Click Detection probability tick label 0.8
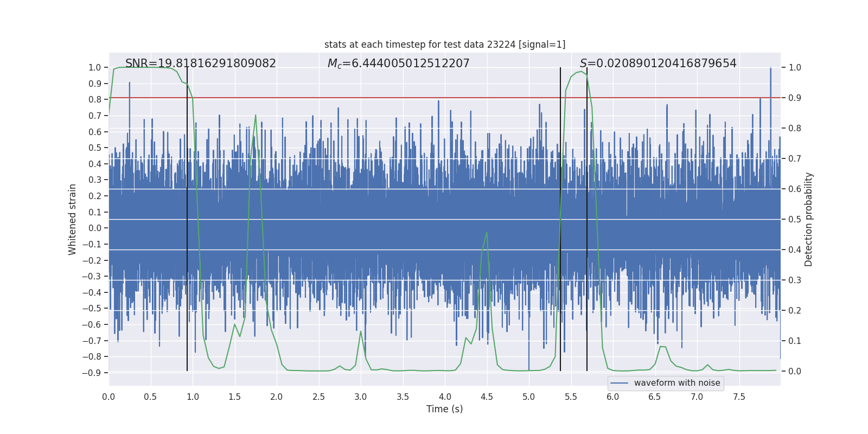This screenshot has width=868, height=434. (795, 128)
